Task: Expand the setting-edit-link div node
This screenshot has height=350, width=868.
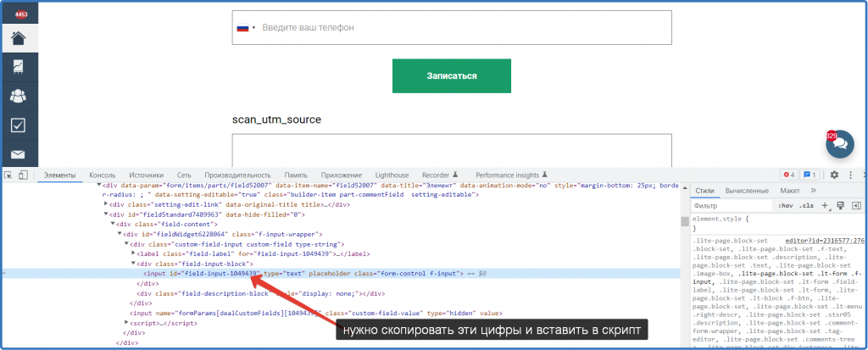Action: pyautogui.click(x=106, y=204)
